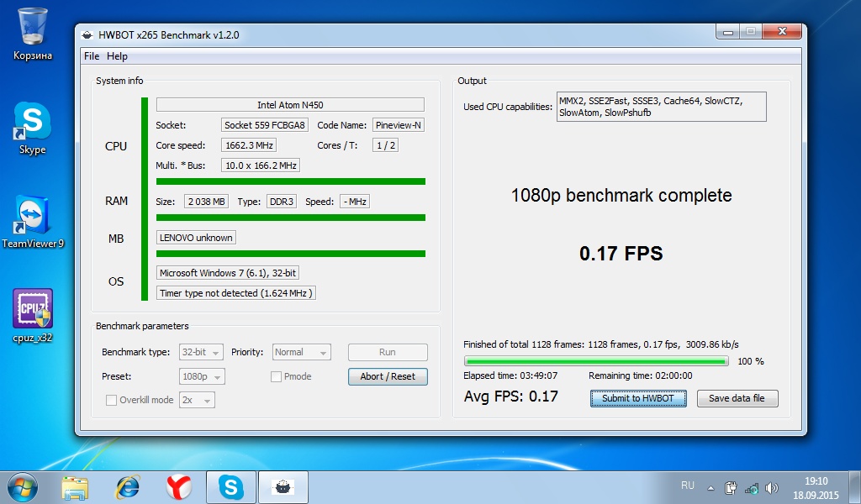Click the DDR3 memory type value
861x504 pixels.
tap(282, 202)
